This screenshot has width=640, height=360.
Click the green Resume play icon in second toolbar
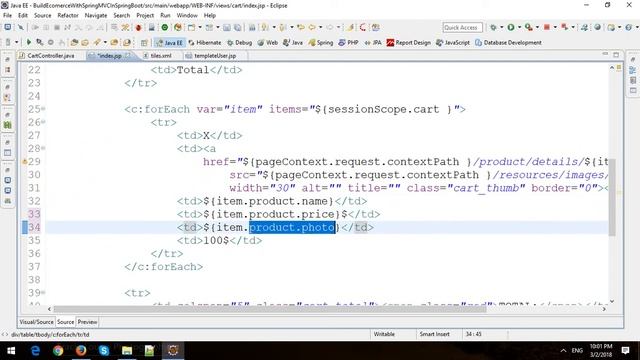click(x=29, y=42)
